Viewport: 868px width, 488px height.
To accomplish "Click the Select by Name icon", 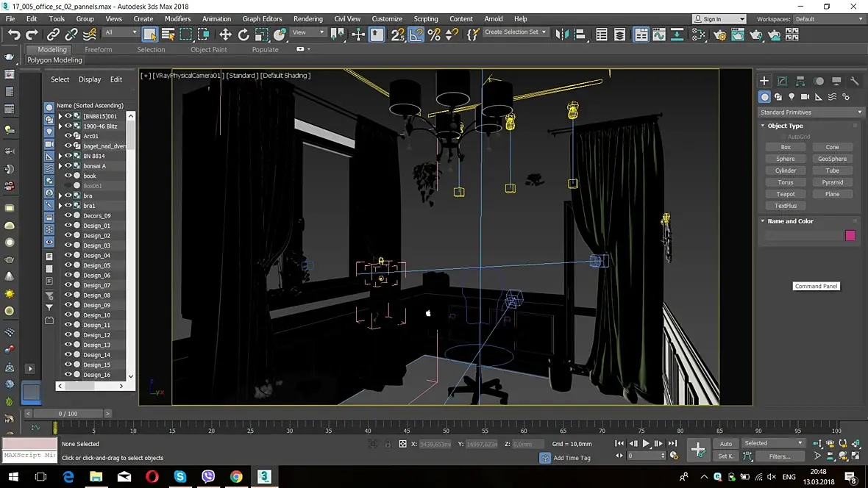I will click(x=168, y=35).
